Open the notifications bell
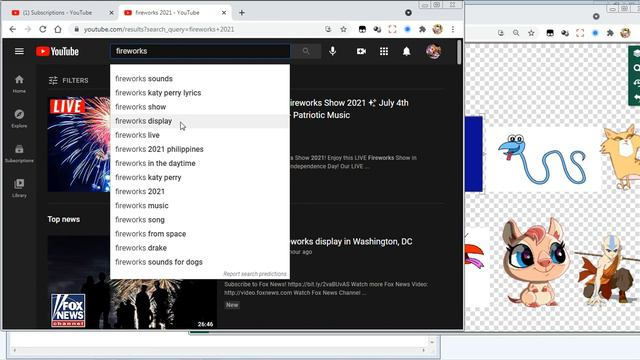The image size is (640, 360). (x=407, y=51)
